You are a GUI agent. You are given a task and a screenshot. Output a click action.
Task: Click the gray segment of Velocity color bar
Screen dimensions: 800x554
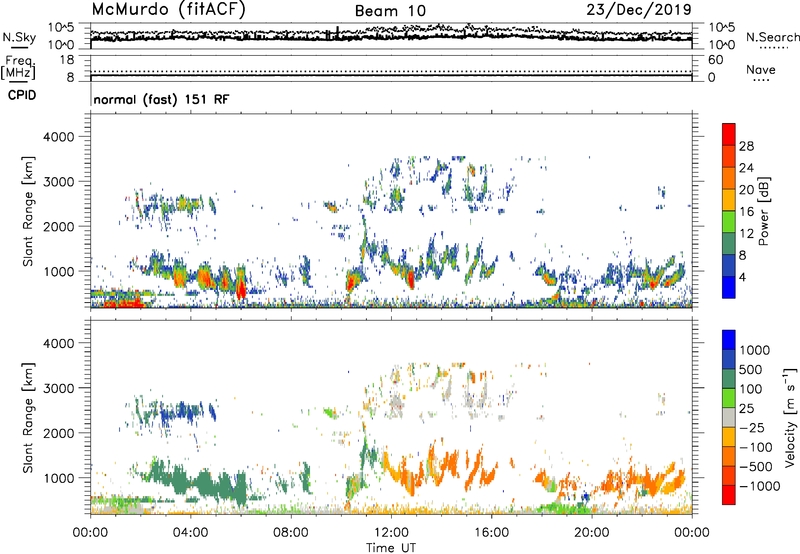pos(729,418)
